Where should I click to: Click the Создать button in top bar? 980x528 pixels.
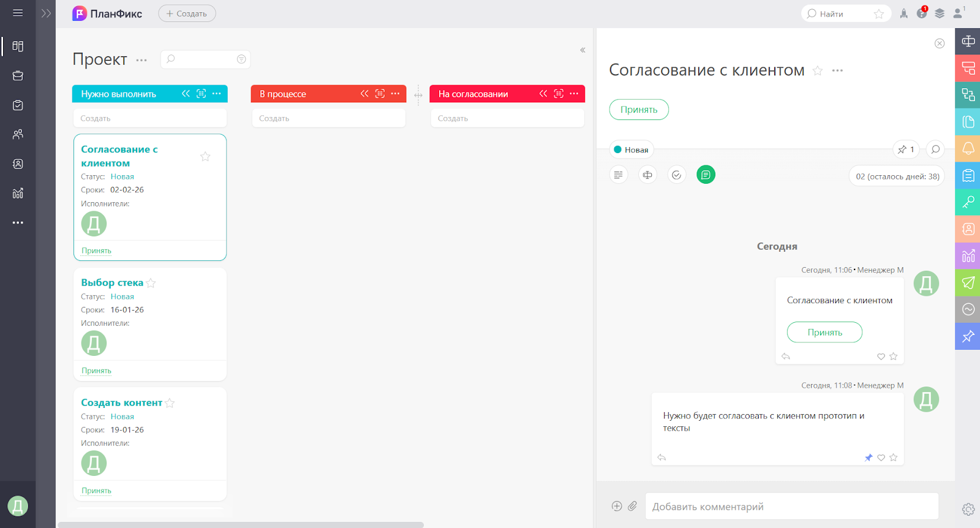[187, 13]
